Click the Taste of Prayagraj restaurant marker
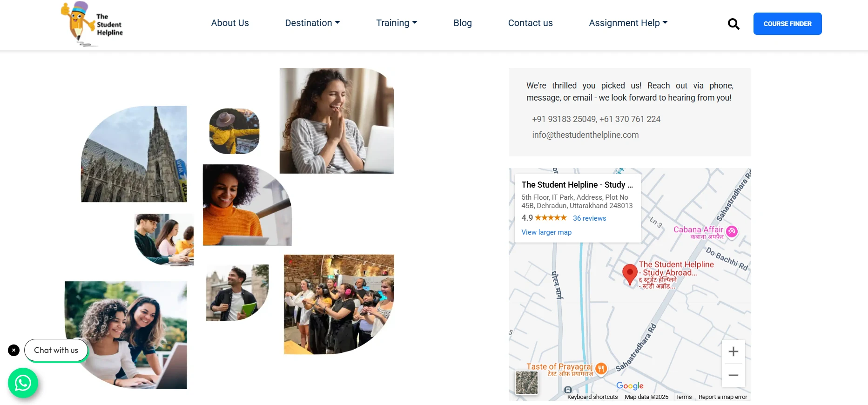 point(601,369)
